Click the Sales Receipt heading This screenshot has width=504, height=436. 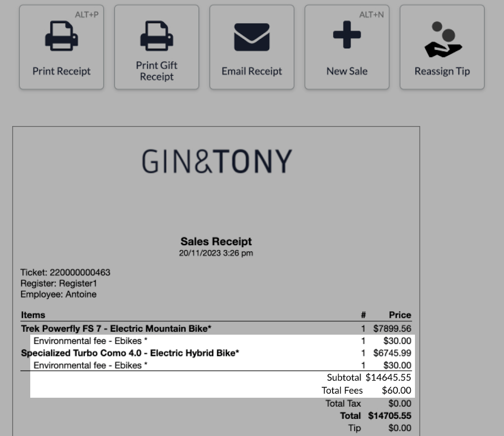point(216,241)
